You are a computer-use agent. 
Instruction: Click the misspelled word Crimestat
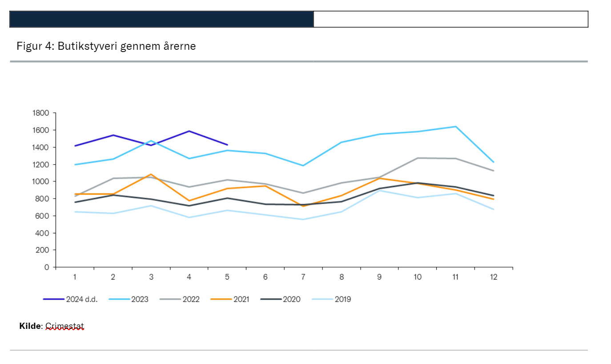64,326
